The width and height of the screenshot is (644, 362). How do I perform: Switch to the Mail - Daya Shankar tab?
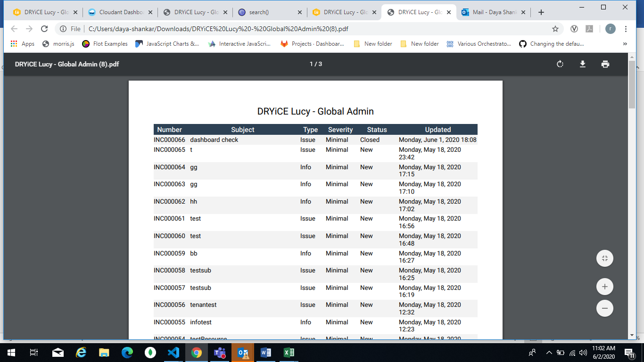[494, 12]
